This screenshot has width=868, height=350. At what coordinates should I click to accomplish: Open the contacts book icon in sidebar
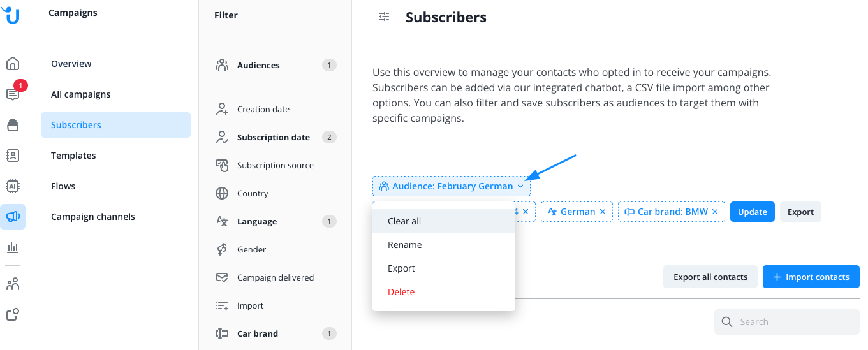[13, 156]
